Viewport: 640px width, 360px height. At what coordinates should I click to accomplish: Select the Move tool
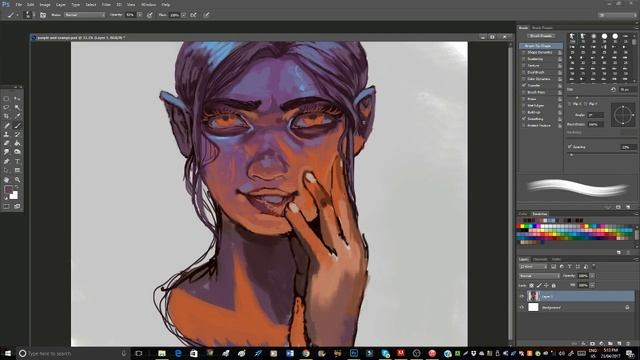pos(17,98)
